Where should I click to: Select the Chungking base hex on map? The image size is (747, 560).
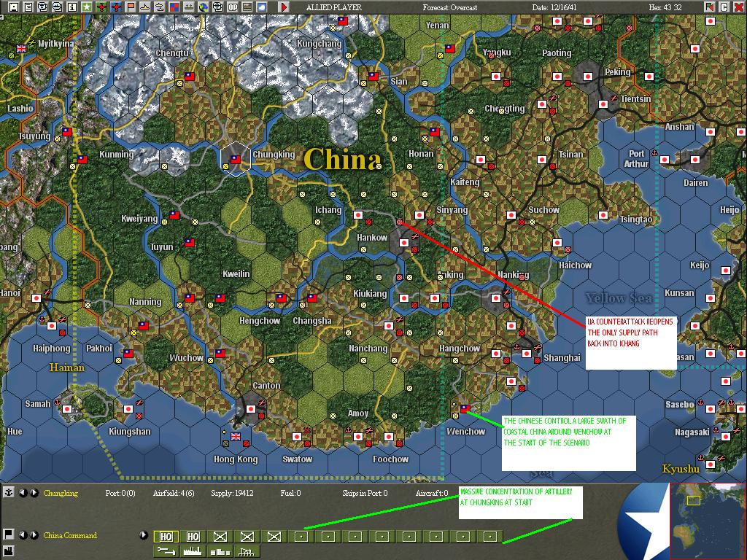tap(236, 160)
